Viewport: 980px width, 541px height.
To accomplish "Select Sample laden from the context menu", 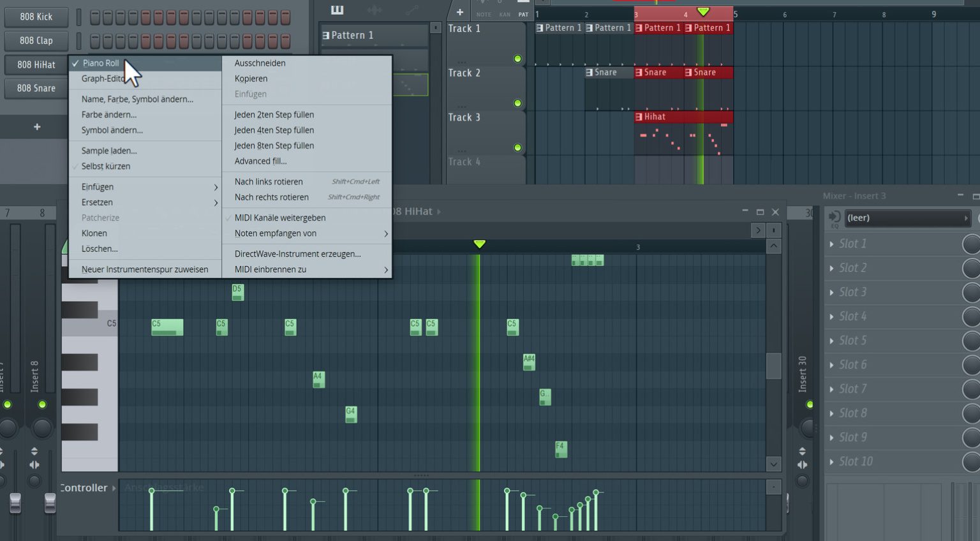I will tap(107, 151).
